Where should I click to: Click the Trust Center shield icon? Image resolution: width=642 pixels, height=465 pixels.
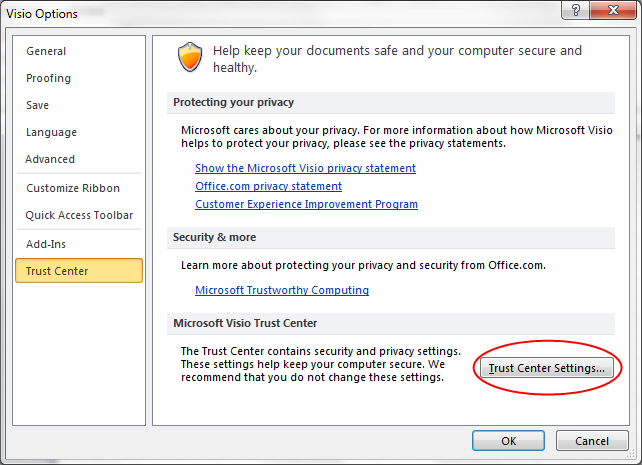pyautogui.click(x=190, y=58)
